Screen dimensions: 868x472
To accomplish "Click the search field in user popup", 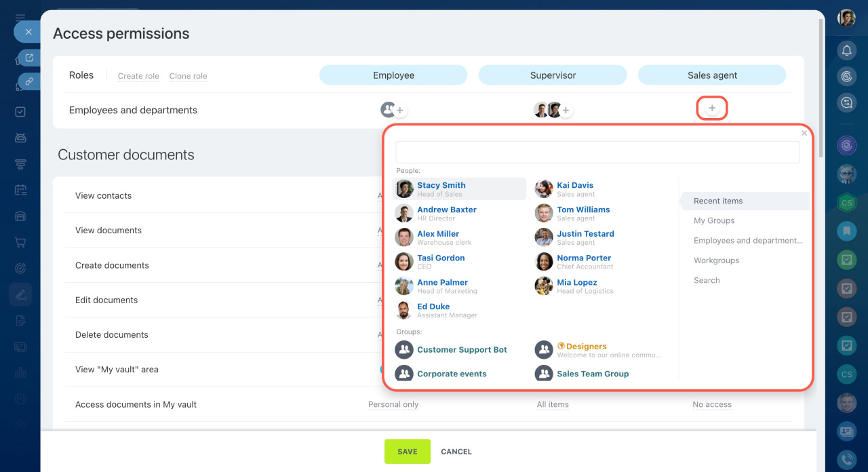I will (597, 152).
